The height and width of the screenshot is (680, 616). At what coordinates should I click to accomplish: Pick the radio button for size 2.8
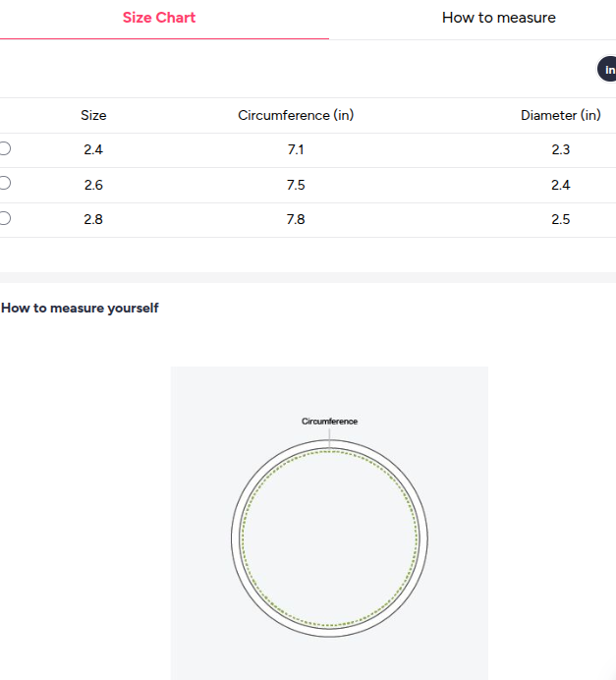[5, 218]
